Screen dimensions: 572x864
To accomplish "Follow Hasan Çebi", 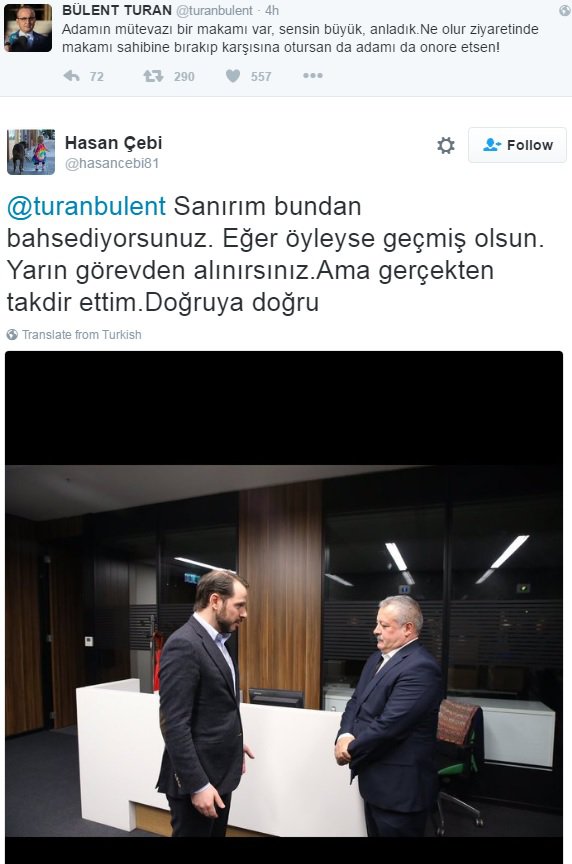I will pyautogui.click(x=517, y=145).
